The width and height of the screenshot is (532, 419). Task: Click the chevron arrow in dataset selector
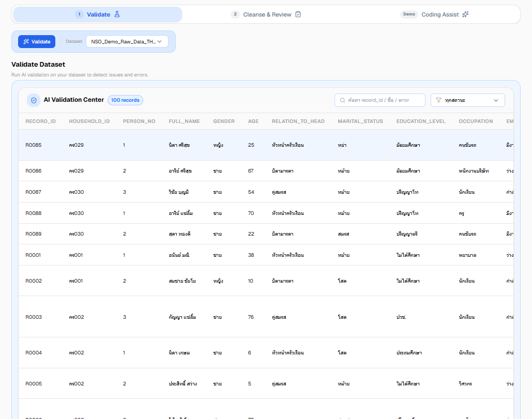159,42
